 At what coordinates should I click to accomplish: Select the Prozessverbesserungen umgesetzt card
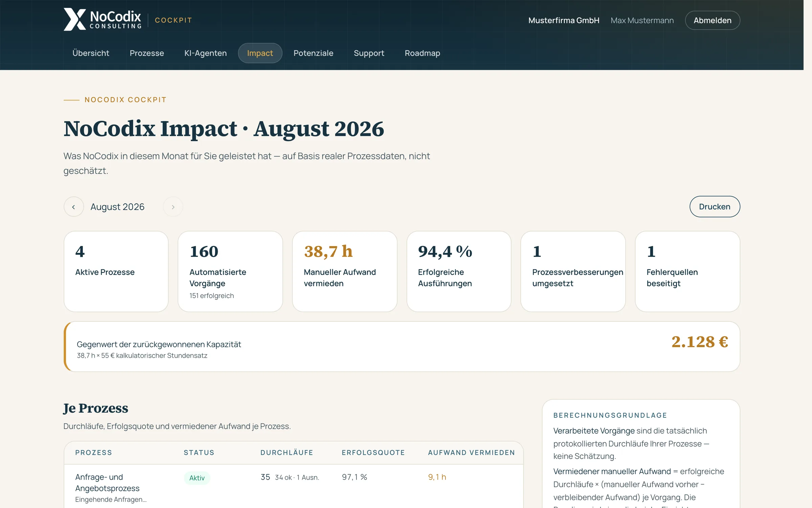click(x=573, y=272)
